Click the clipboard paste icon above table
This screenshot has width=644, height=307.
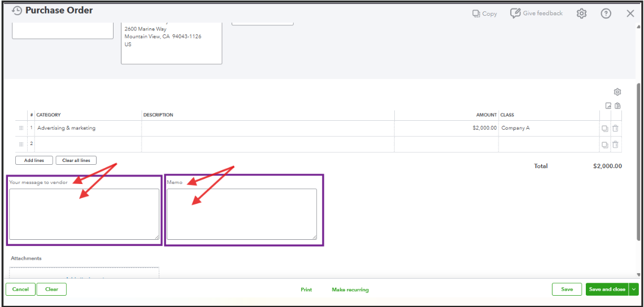[617, 106]
